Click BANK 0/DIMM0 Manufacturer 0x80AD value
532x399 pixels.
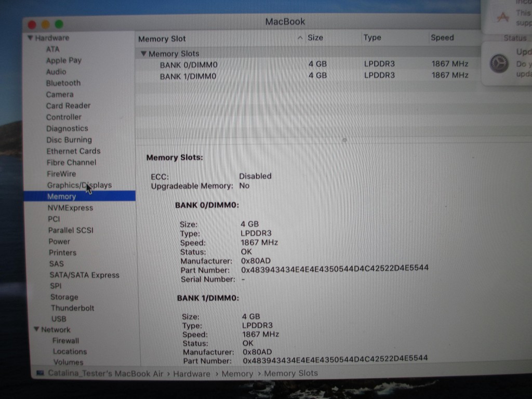point(256,261)
